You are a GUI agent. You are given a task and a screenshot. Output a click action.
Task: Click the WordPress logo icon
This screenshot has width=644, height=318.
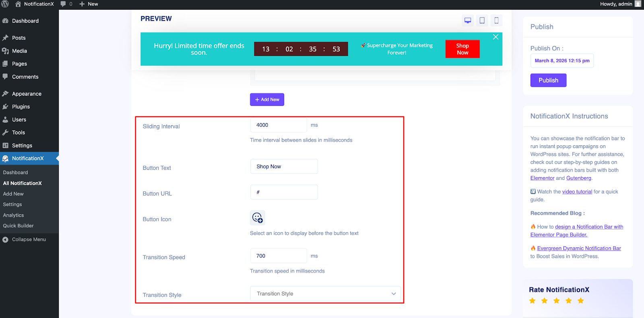pos(5,4)
